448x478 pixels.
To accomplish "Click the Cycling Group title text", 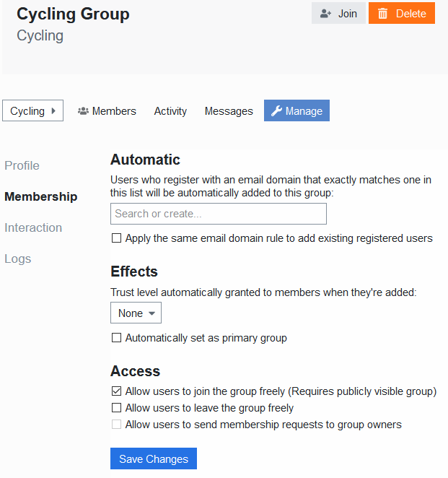I will (x=73, y=14).
